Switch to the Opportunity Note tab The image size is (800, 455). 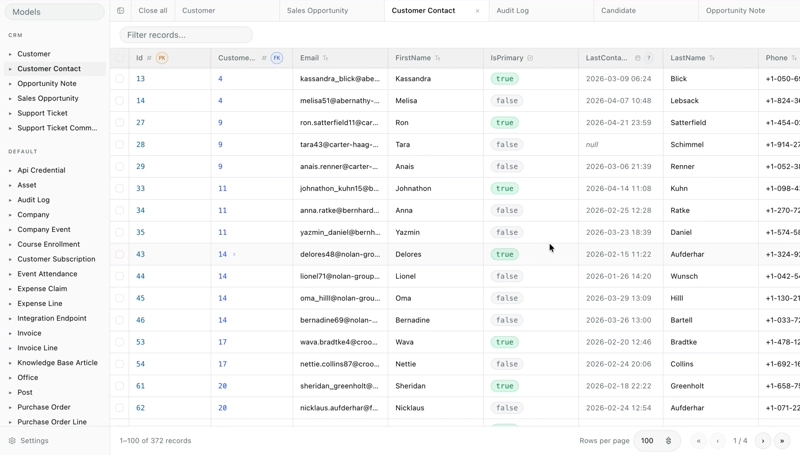click(749, 10)
